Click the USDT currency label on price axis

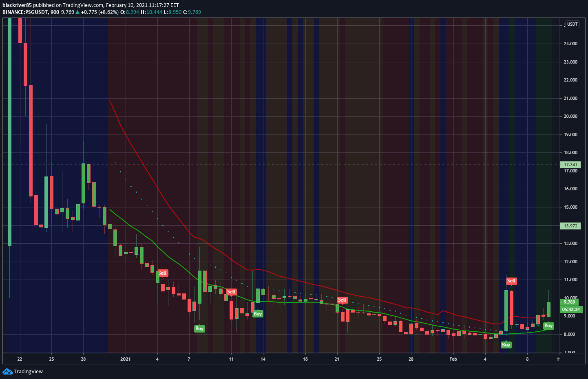click(x=573, y=24)
